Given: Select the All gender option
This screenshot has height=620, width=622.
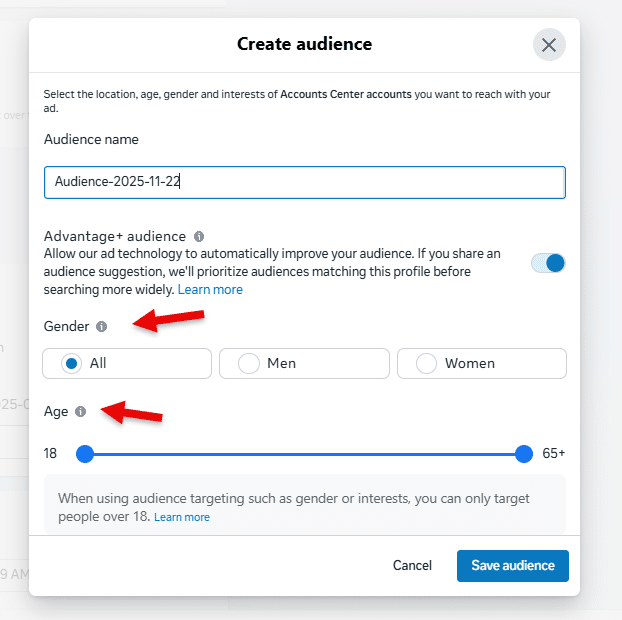Looking at the screenshot, I should point(127,363).
